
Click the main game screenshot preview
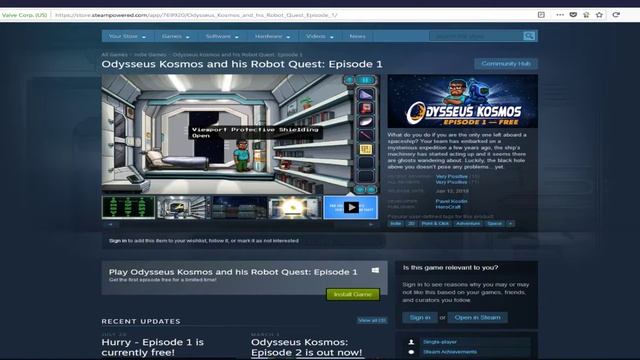[240, 134]
